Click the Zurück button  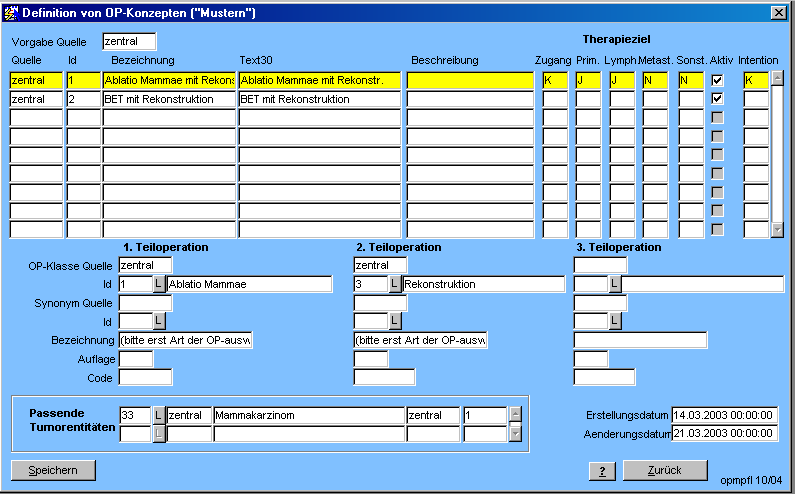pos(665,470)
